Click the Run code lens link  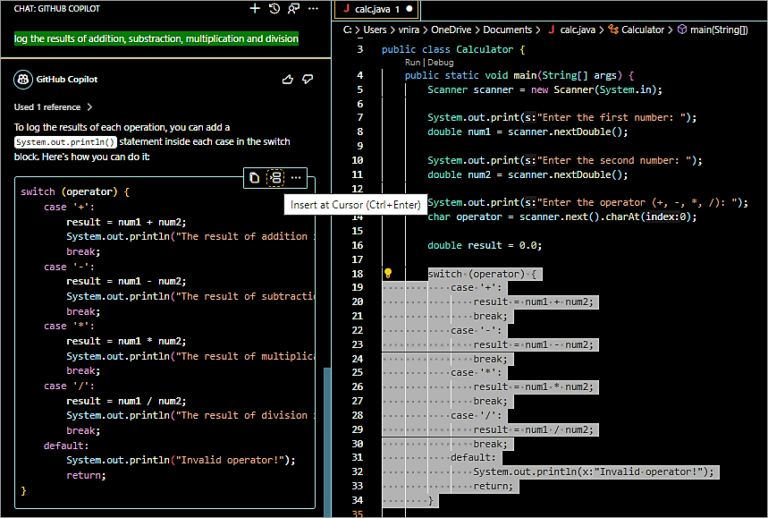click(413, 62)
